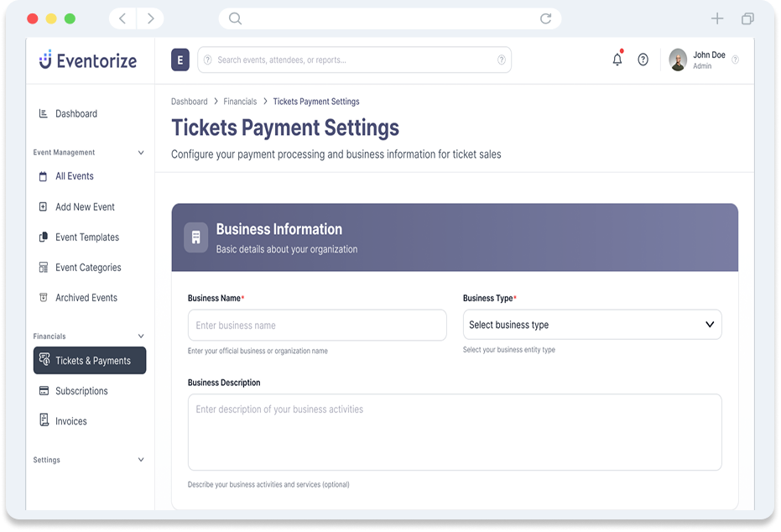Reload page with browser refresh icon
Viewport: 781px width, 532px height.
click(x=545, y=18)
